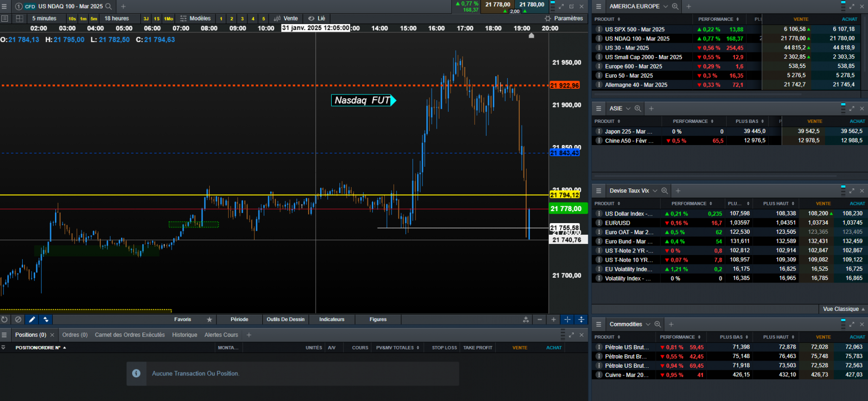Open the Période menu
Viewport: 868px width, 401px height.
[239, 319]
